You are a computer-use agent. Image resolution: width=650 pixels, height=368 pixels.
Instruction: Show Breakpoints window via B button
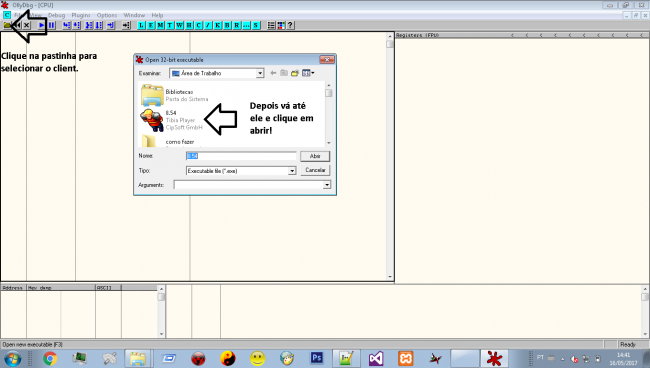coord(227,25)
